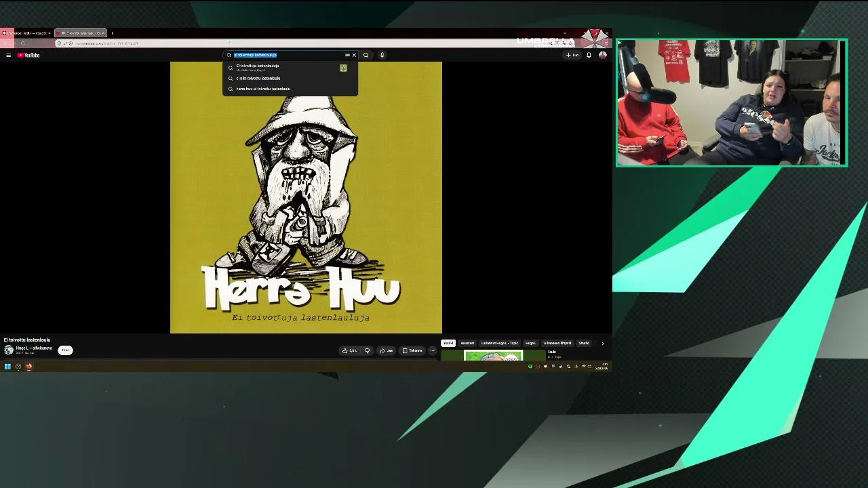The width and height of the screenshot is (868, 488).
Task: Open the Luo create button
Action: click(572, 55)
